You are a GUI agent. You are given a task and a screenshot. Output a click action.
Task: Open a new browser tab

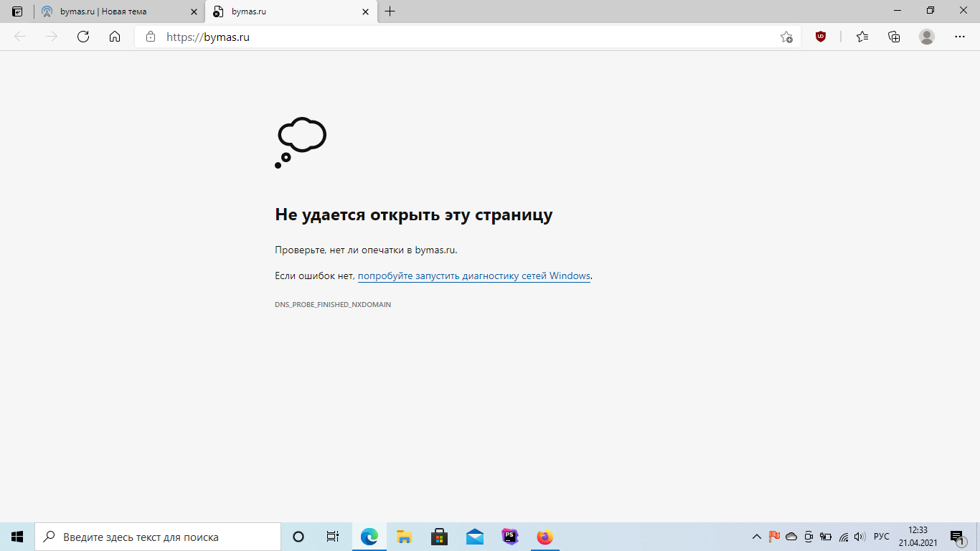[x=390, y=11]
